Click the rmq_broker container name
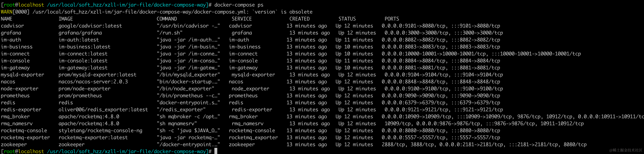Viewport: 644px width, 154px height. click(15, 117)
